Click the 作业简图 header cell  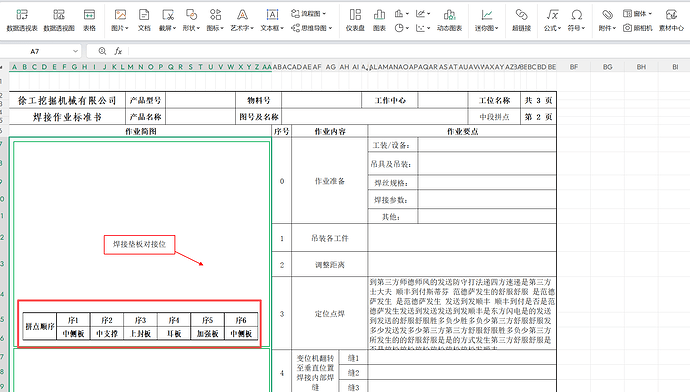pos(140,131)
